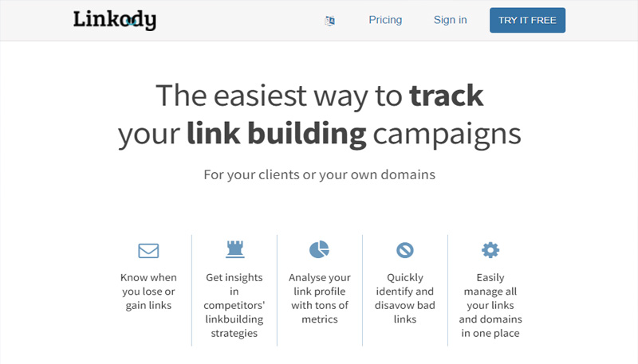Click the gear icon for managing links
This screenshot has width=638, height=364.
pos(490,250)
